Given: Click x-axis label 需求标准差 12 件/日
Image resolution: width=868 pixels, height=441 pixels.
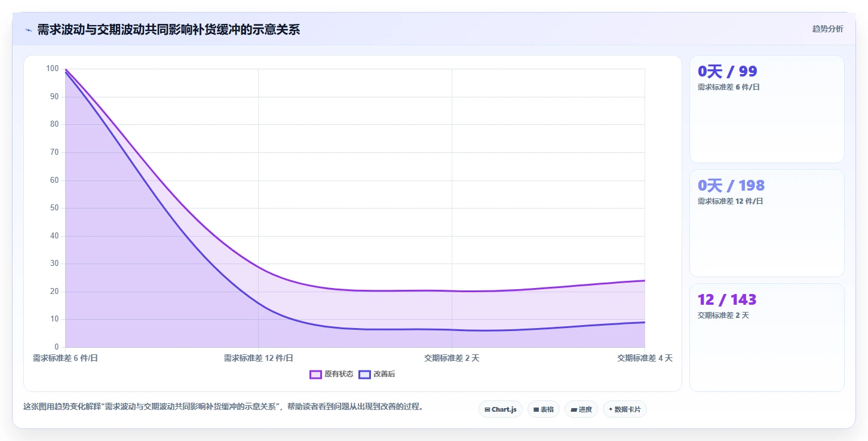Looking at the screenshot, I should tap(259, 358).
